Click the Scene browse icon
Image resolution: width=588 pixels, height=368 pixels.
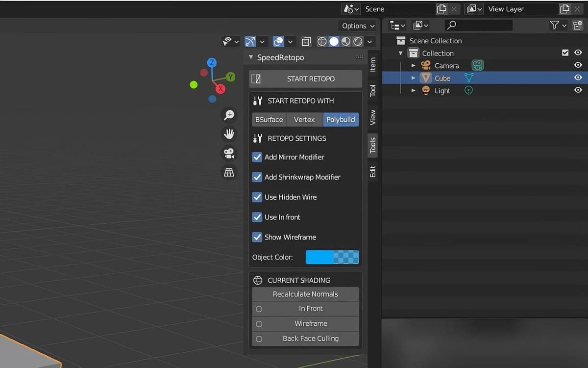tap(351, 9)
